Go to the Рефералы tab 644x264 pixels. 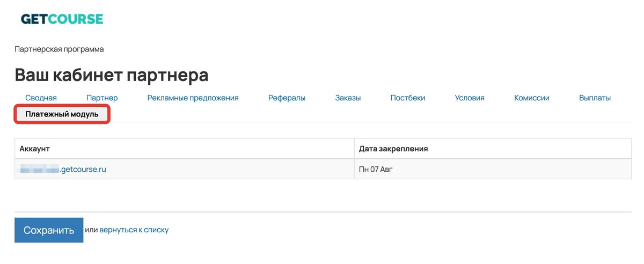(287, 98)
